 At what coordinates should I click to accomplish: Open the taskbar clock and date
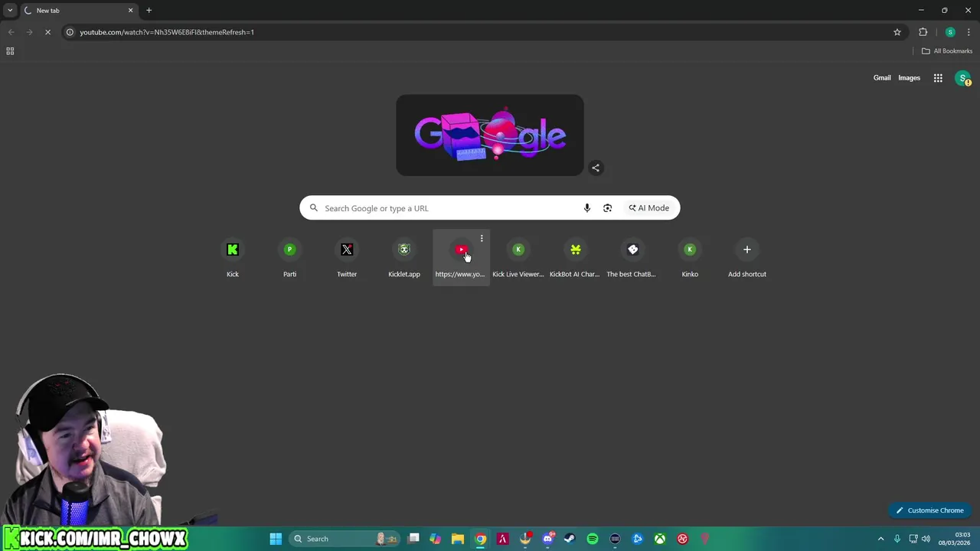[955, 539]
